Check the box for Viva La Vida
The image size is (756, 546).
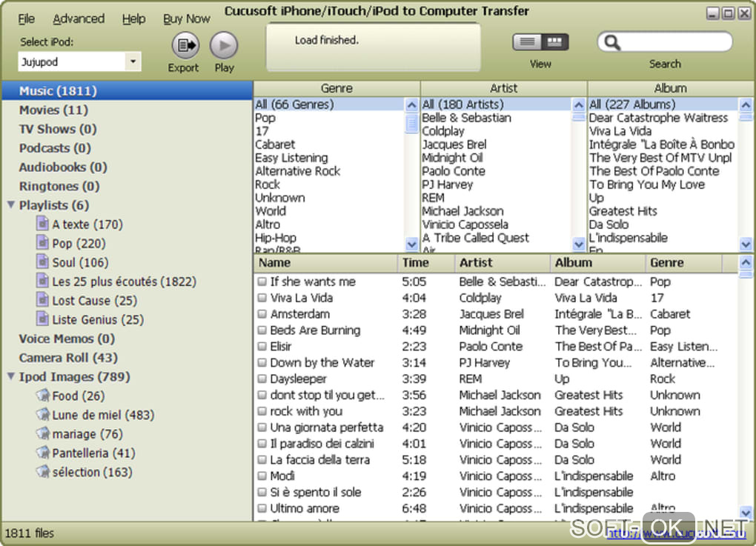(x=262, y=298)
